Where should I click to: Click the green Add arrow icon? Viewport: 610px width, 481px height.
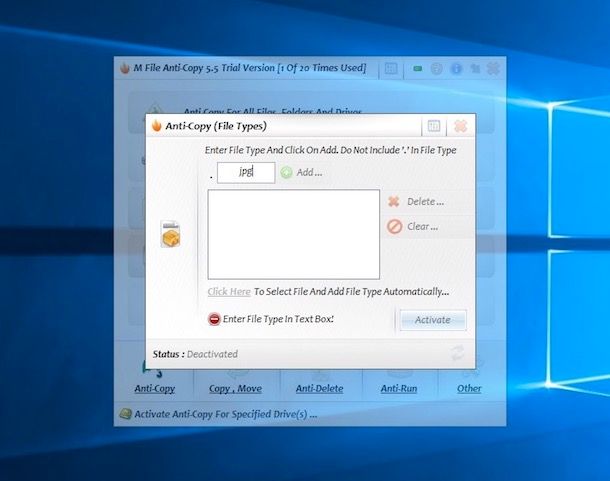[286, 172]
